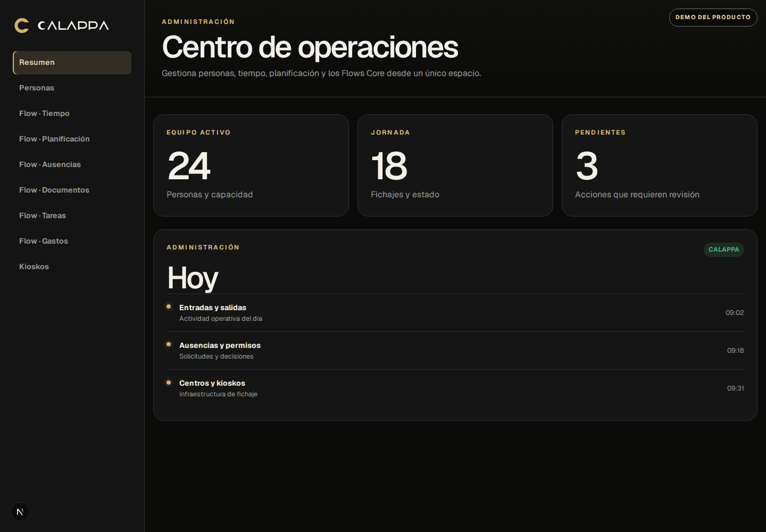Click the Ausencias y permisos entry
The image size is (766, 532).
455,351
